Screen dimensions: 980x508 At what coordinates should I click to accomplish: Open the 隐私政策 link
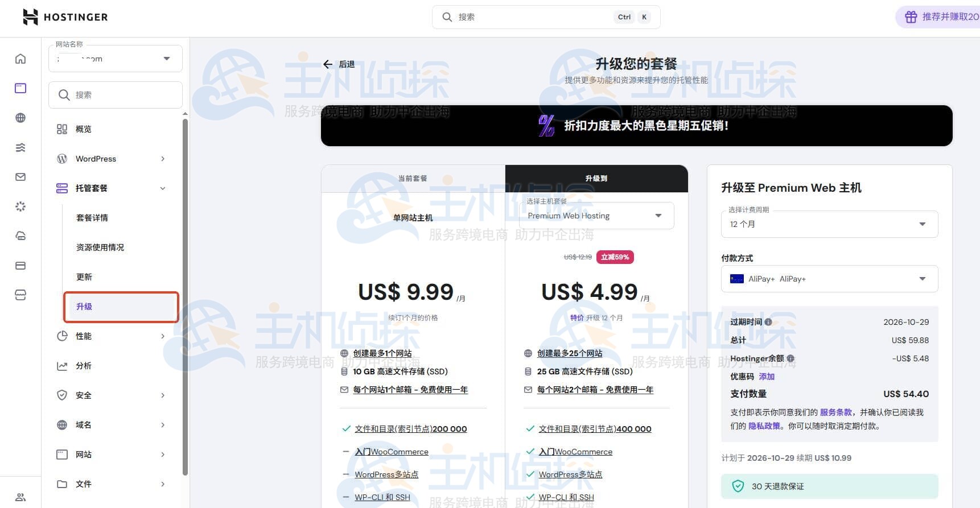[764, 426]
